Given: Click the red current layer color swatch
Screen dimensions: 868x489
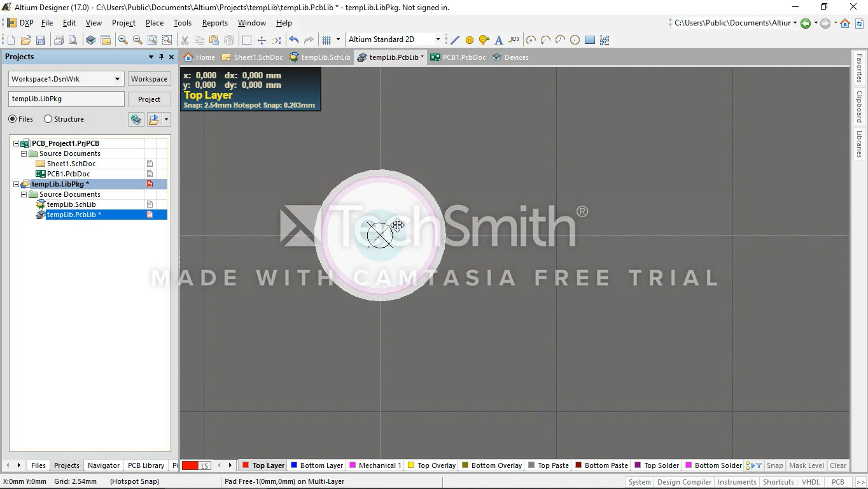Looking at the screenshot, I should tap(190, 465).
